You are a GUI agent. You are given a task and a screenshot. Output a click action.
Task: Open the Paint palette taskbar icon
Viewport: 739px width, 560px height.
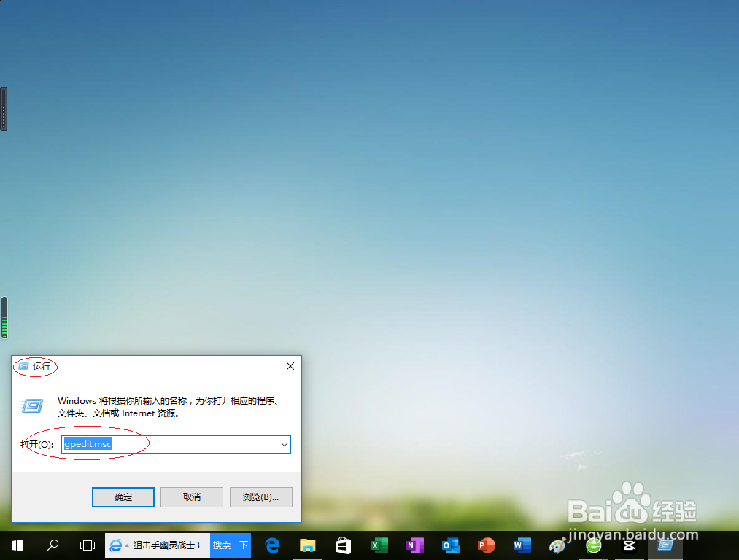tap(557, 546)
